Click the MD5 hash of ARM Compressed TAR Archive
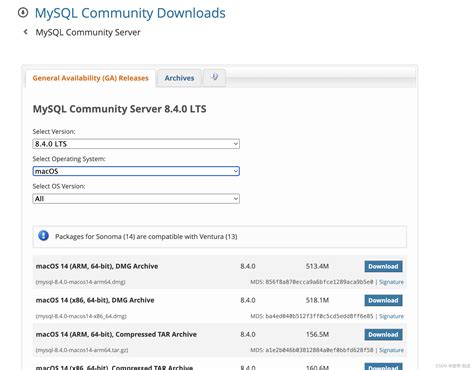 tap(319, 350)
